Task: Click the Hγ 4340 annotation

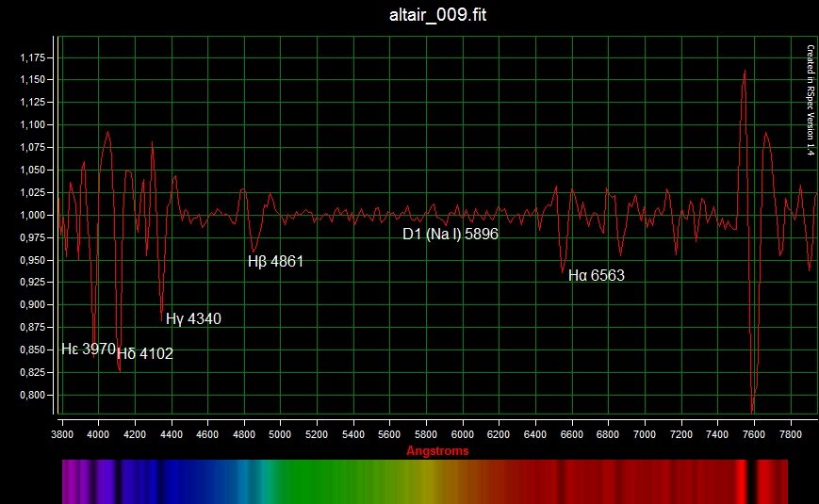Action: [193, 318]
